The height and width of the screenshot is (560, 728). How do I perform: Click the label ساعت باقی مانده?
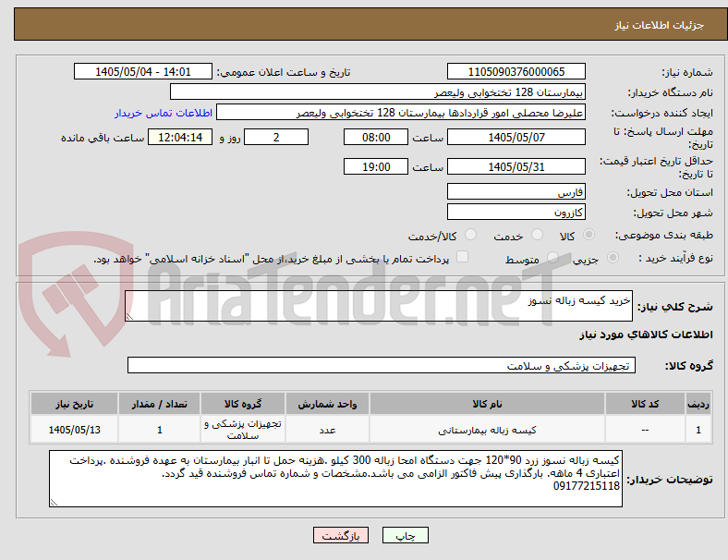103,138
